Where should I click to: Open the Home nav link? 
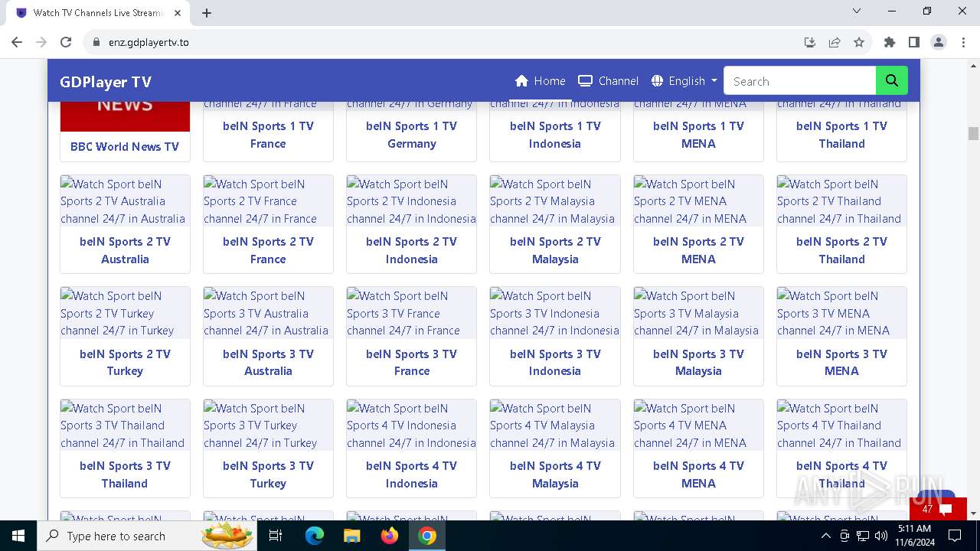541,81
